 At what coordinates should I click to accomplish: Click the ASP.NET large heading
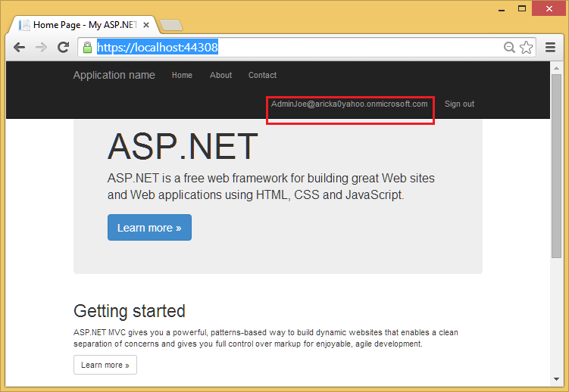coord(183,146)
